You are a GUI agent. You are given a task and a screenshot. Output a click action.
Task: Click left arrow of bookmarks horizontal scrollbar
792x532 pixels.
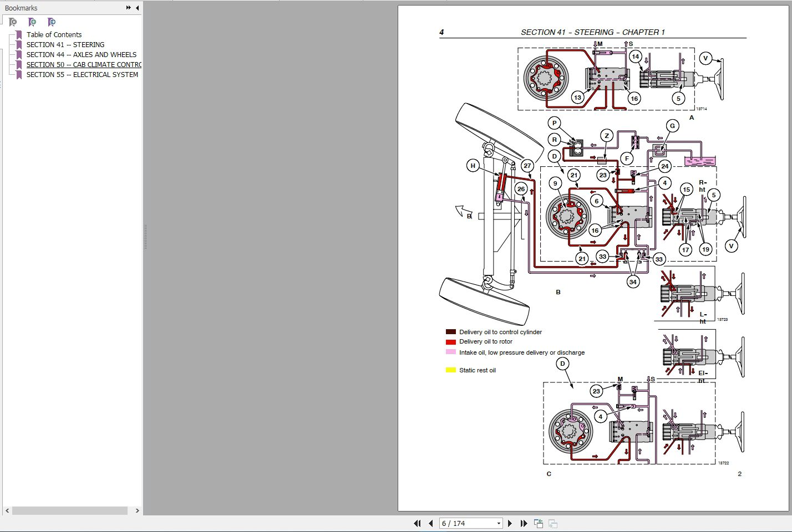(x=7, y=510)
